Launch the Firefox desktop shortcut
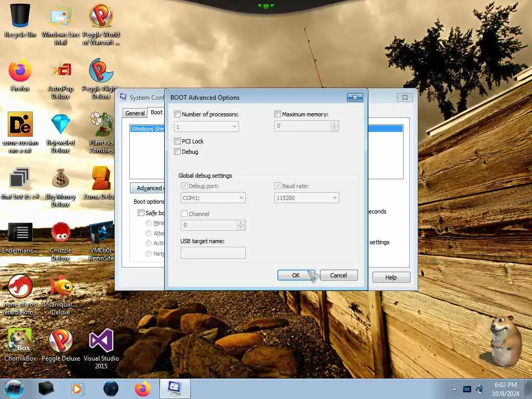Image resolution: width=532 pixels, height=399 pixels. (x=20, y=76)
